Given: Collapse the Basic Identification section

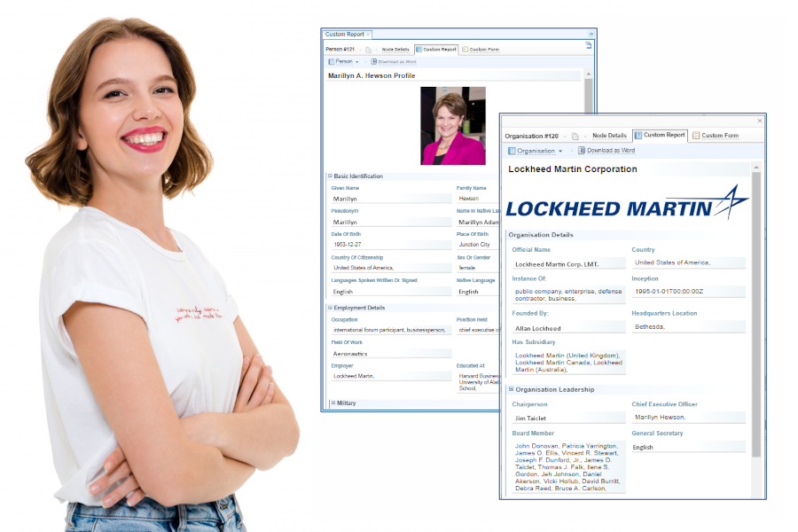Looking at the screenshot, I should click(x=330, y=176).
